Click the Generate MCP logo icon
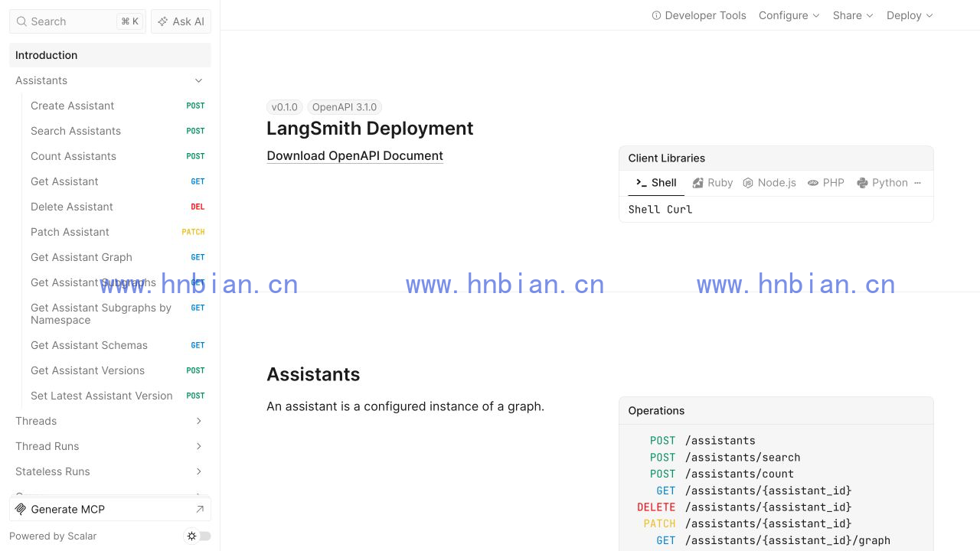The width and height of the screenshot is (980, 551). click(21, 509)
